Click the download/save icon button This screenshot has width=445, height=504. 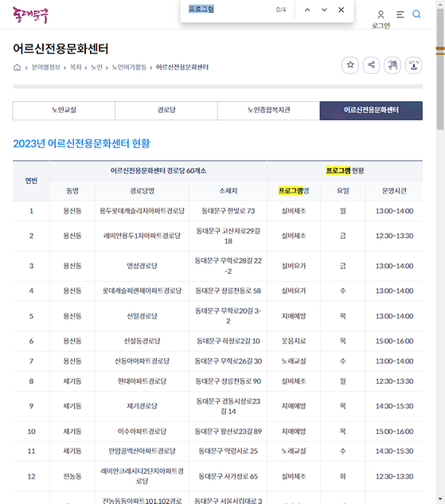[414, 65]
